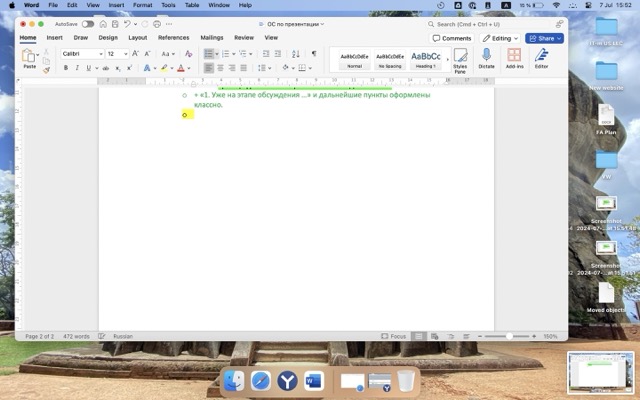This screenshot has height=400, width=640.
Task: Expand the Editing mode dropdown
Action: click(500, 38)
